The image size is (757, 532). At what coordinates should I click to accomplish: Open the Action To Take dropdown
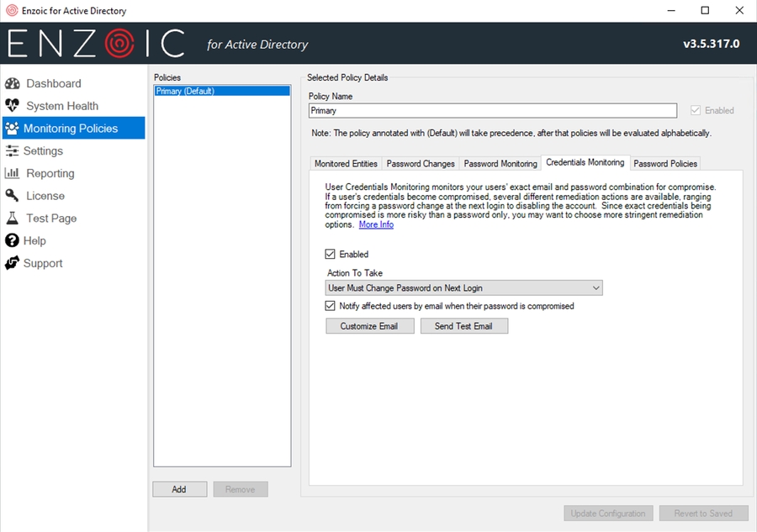click(463, 288)
